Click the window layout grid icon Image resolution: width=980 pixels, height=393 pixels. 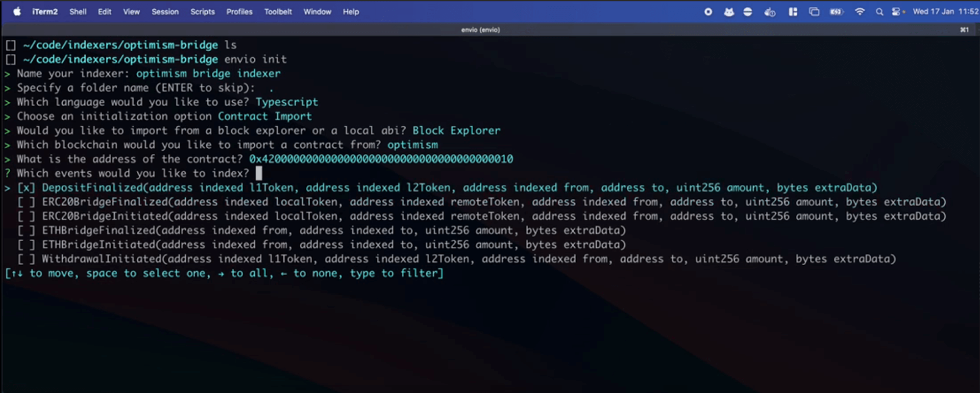793,12
